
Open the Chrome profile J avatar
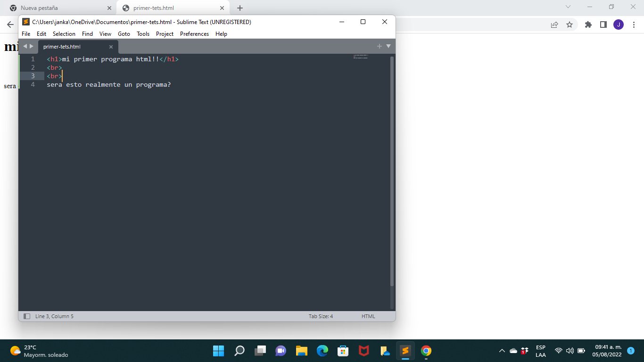[619, 25]
